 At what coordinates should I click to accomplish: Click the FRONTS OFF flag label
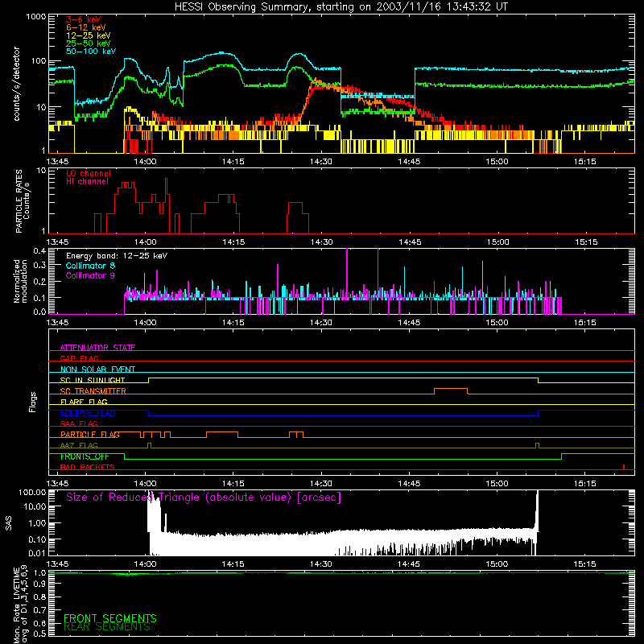tap(85, 456)
